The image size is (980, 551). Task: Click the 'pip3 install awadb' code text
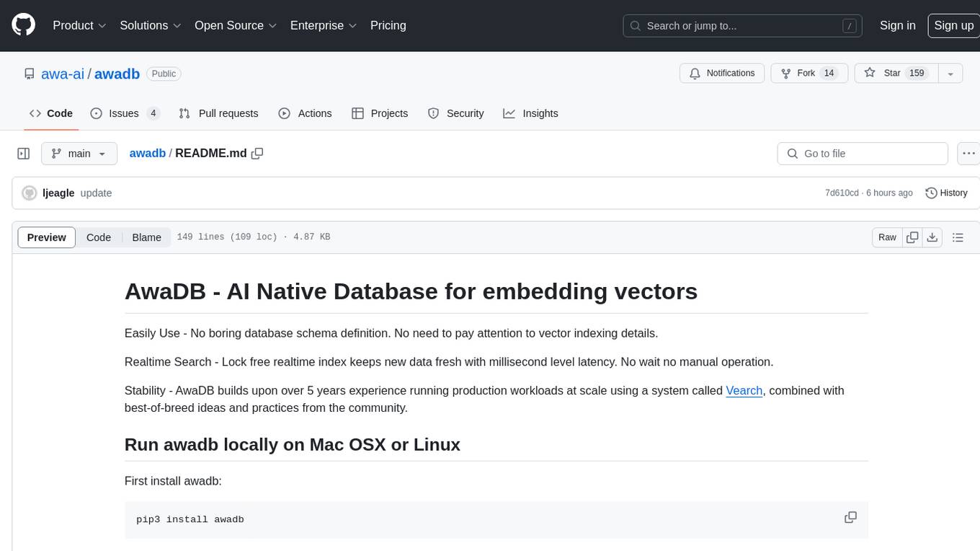[x=190, y=519]
